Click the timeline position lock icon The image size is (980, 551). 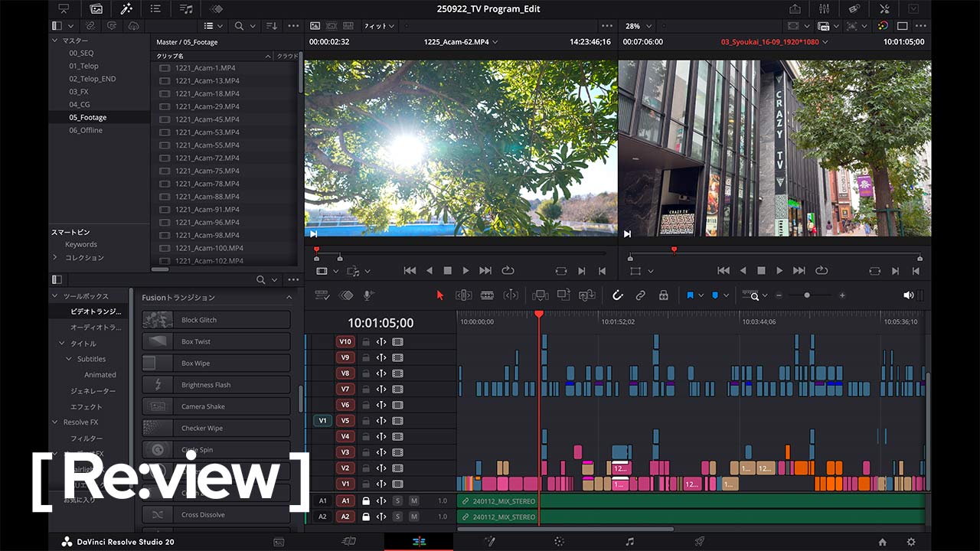663,295
